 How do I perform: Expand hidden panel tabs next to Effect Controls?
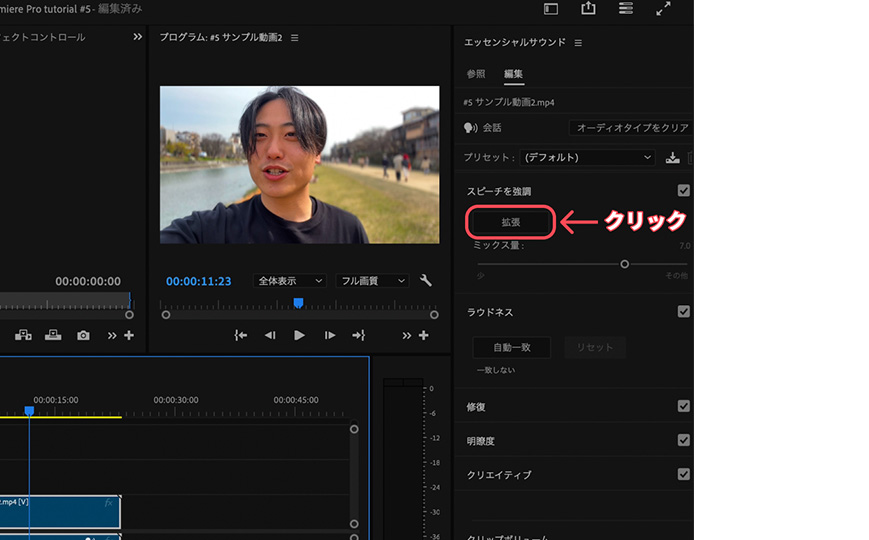[x=137, y=37]
